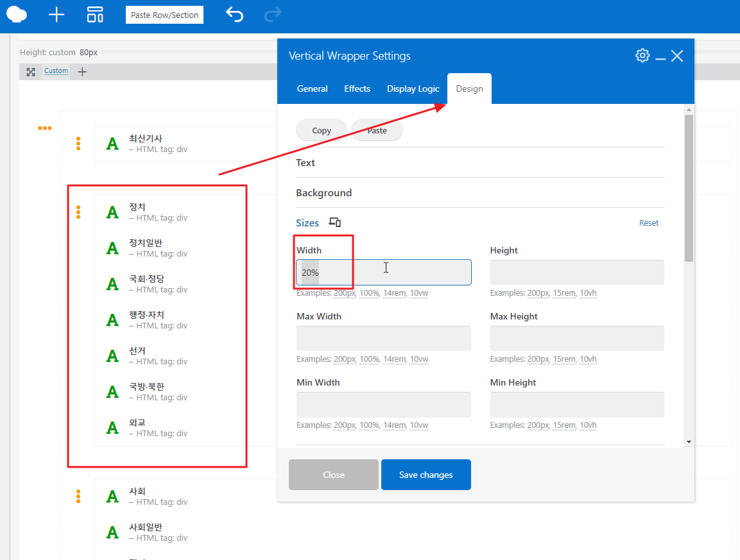Screen dimensions: 740x560
Task: Click the Paste design button
Action: coord(377,130)
